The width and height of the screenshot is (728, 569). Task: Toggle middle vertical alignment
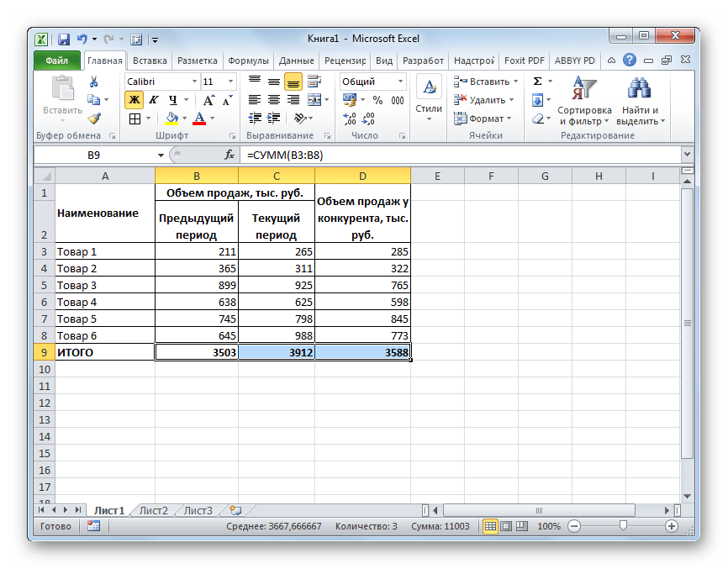point(274,82)
